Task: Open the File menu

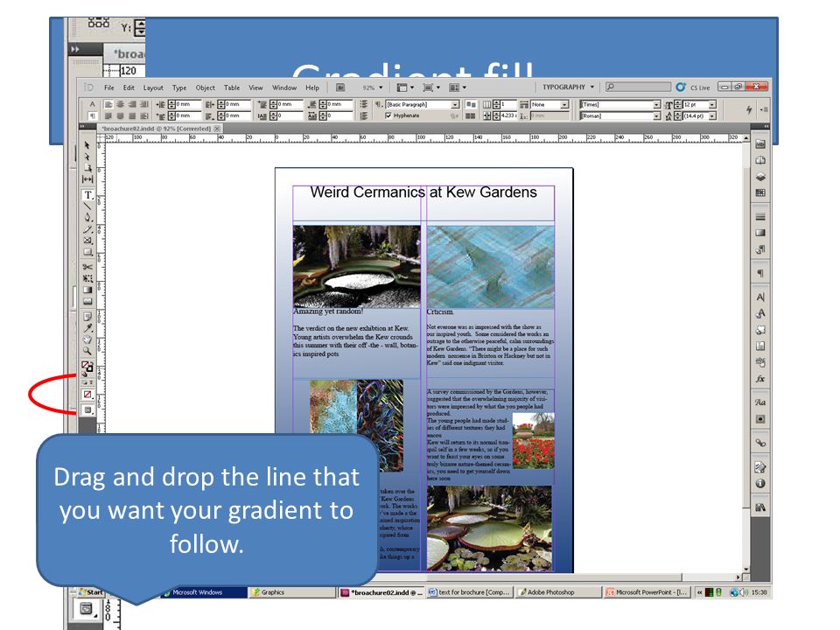Action: coord(108,87)
